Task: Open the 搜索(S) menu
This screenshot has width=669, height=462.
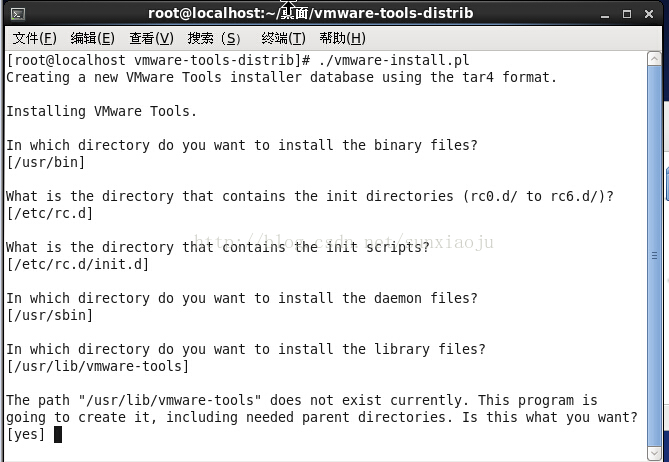Action: (x=214, y=38)
